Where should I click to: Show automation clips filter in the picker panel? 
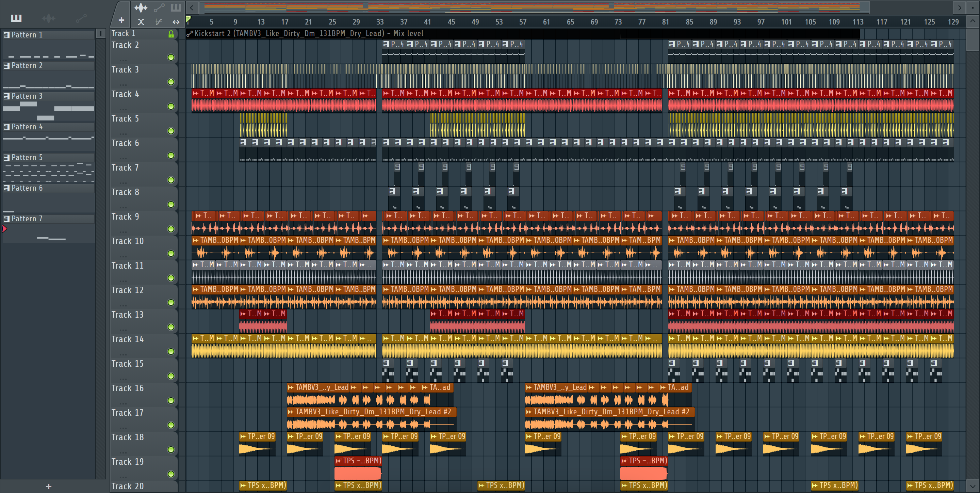81,18
